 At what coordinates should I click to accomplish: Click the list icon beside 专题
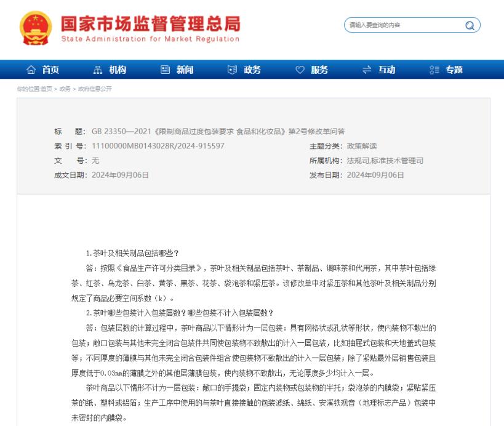pyautogui.click(x=434, y=70)
